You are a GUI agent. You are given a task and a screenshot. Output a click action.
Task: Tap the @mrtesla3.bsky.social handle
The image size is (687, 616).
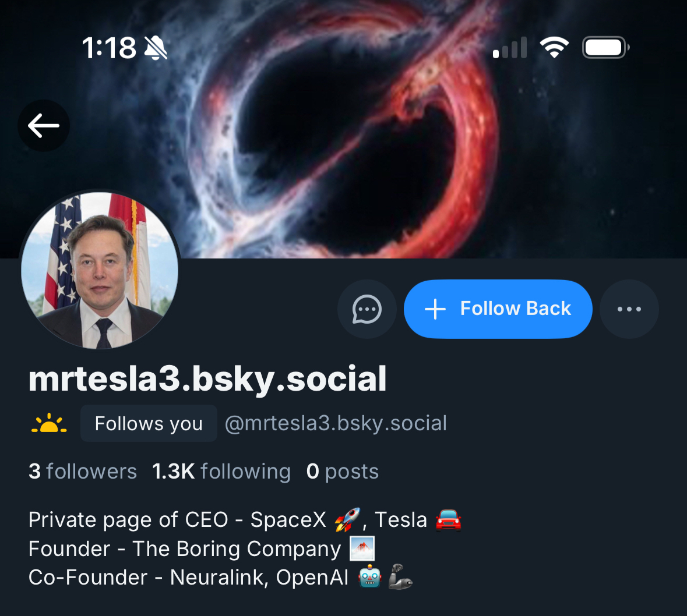(x=336, y=423)
